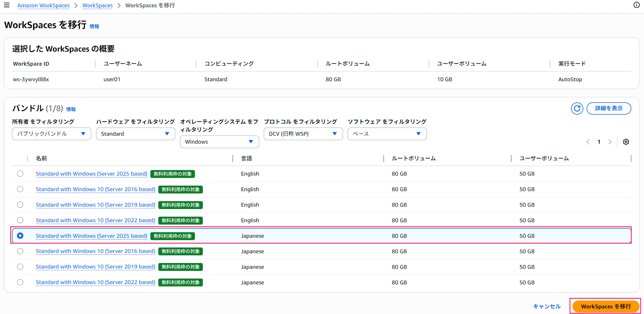
Task: Click the info circle icon at top right
Action: click(x=636, y=5)
